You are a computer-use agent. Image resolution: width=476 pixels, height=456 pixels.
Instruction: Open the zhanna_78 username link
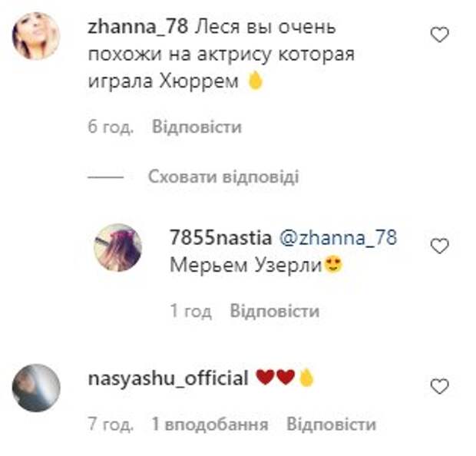[x=138, y=28]
